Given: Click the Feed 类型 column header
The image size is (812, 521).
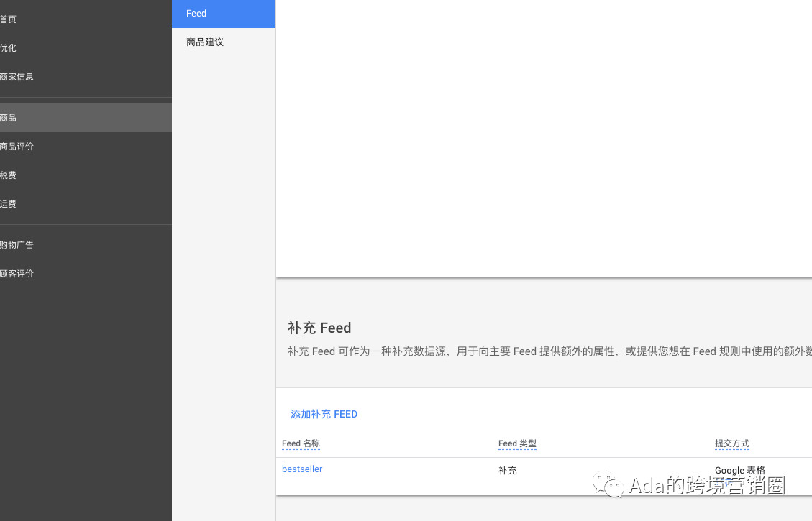Looking at the screenshot, I should tap(517, 443).
